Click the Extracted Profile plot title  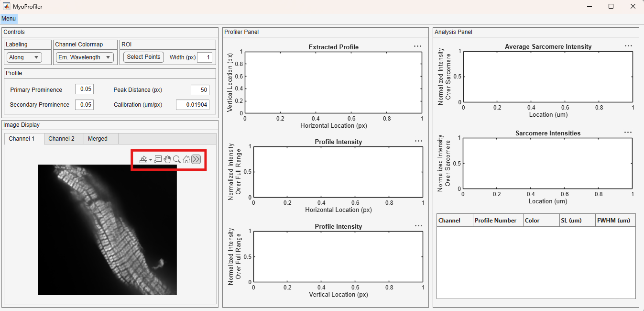click(334, 47)
